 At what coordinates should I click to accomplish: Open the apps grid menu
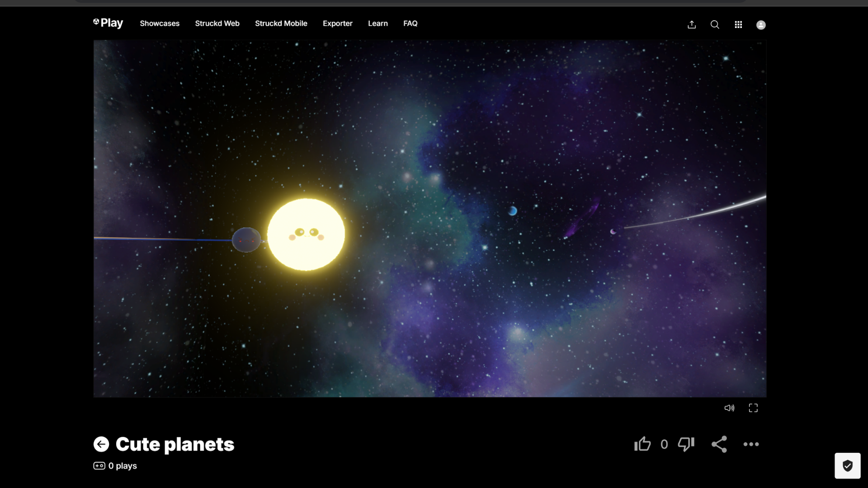[738, 25]
